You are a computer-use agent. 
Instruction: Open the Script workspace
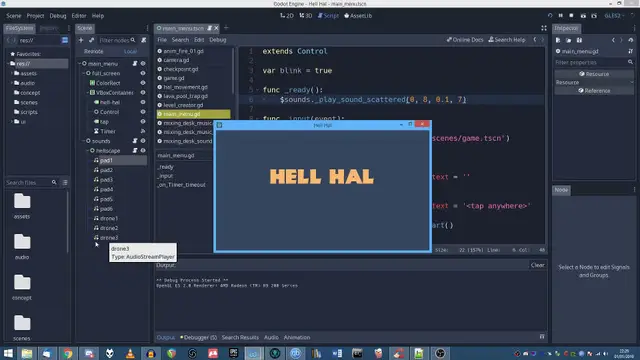pos(328,16)
